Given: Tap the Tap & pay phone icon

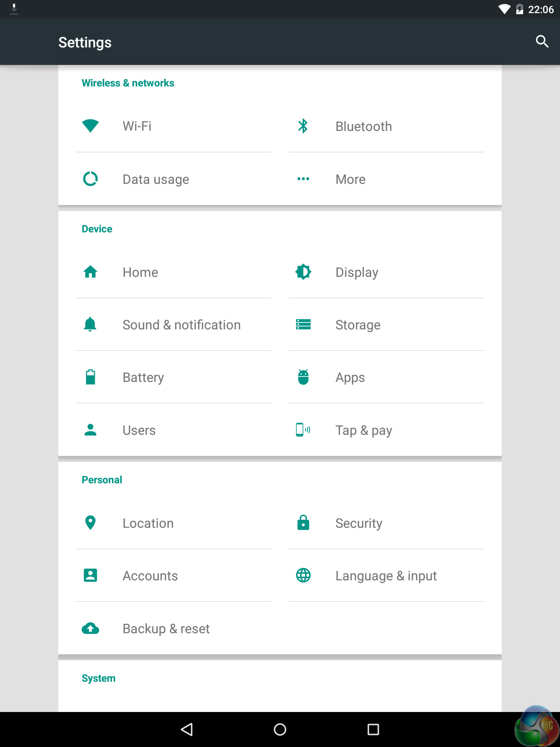Looking at the screenshot, I should [302, 430].
